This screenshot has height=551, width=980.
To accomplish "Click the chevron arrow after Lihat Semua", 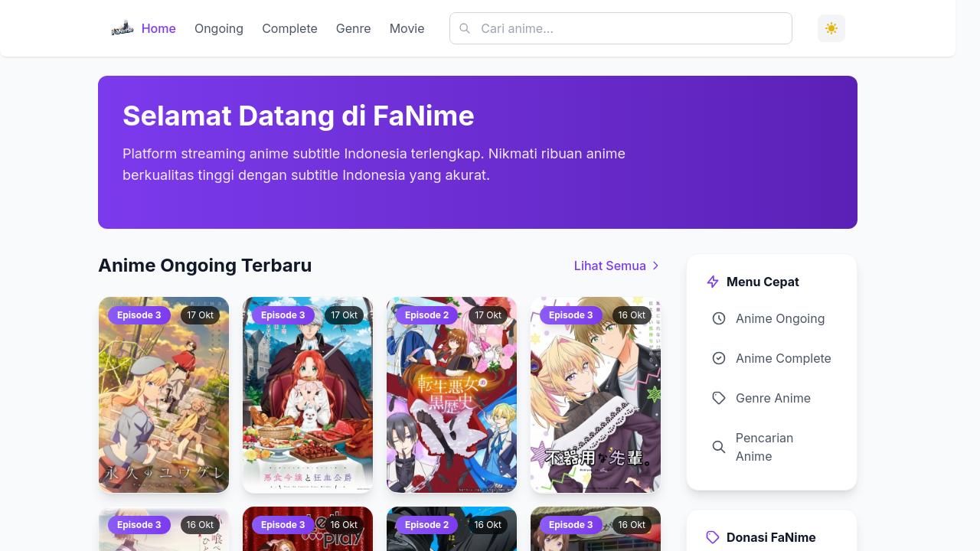I will (655, 266).
